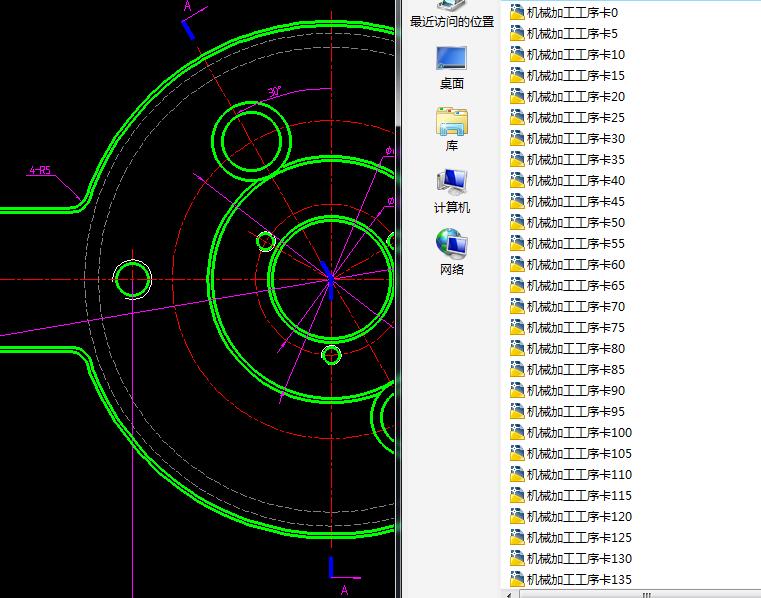761x598 pixels.
Task: Open Recent Places (最近访问的位置) shortcut
Action: pos(452,15)
